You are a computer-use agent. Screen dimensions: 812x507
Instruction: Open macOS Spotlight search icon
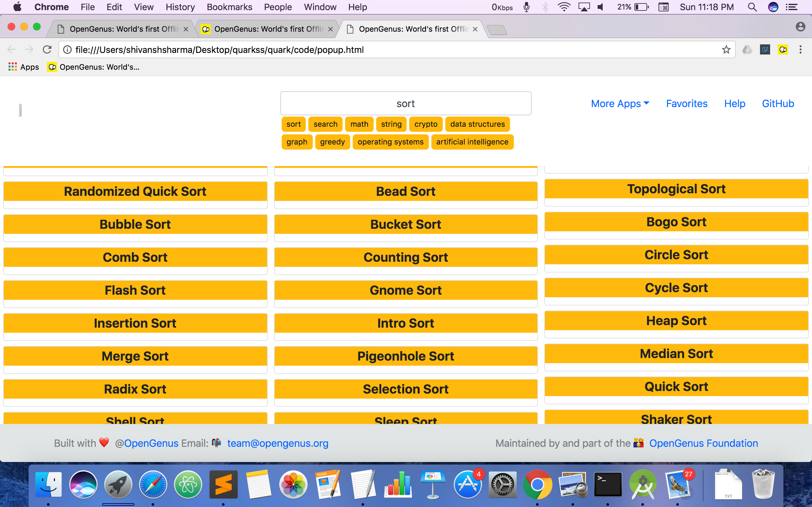[752, 7]
